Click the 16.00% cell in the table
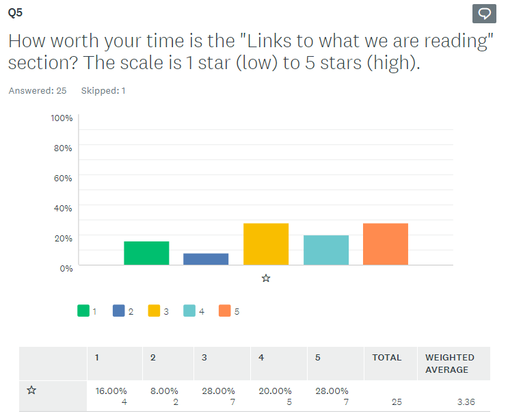This screenshot has width=508, height=420. point(111,391)
